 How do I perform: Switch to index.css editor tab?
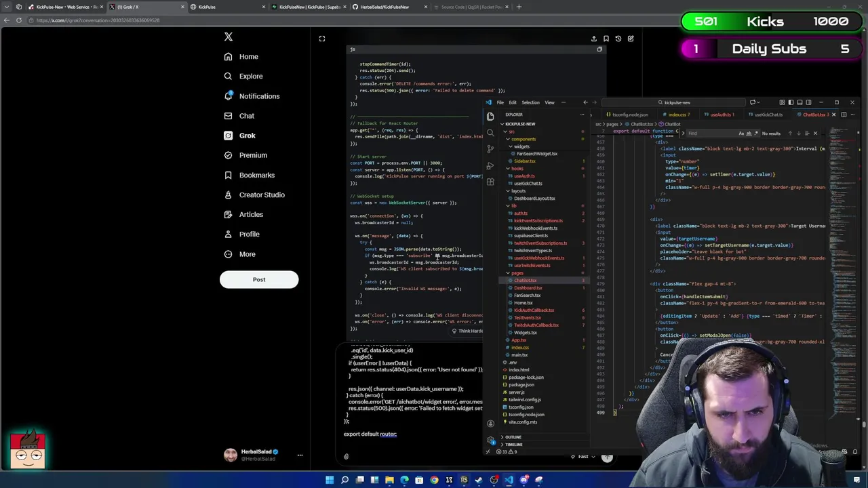[677, 115]
